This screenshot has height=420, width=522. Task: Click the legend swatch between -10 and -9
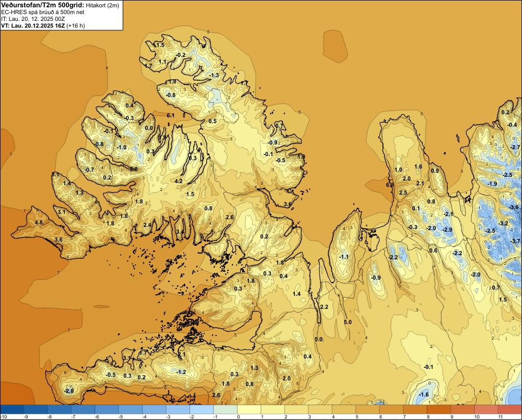tap(13, 410)
